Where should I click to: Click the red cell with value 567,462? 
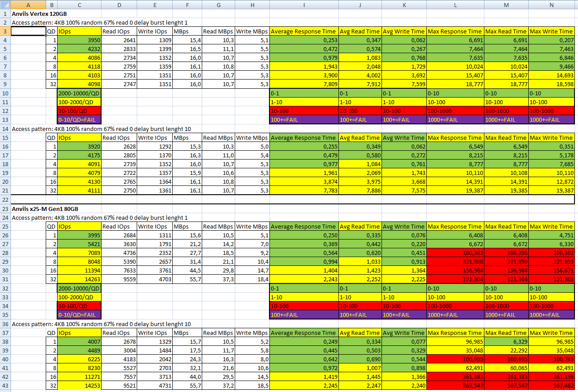point(551,386)
